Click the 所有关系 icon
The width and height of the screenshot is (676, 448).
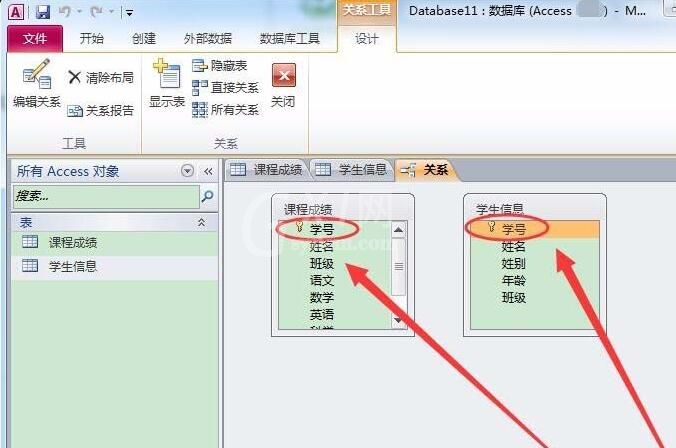click(x=200, y=110)
